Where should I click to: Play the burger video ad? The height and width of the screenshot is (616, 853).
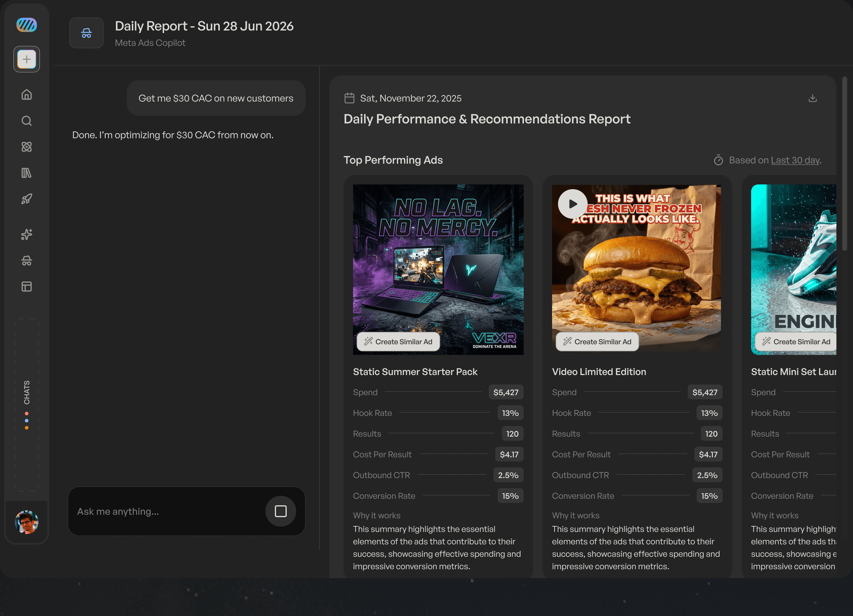pyautogui.click(x=573, y=204)
